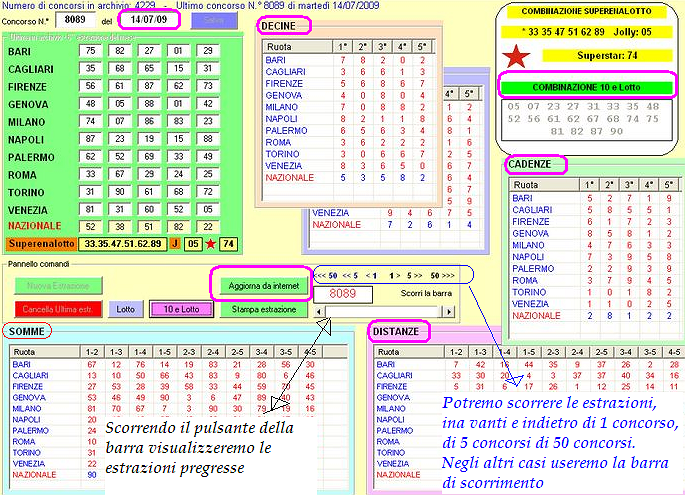Click the COMBINAZIONE 10 e Lotto green header
Screen dimensions: 685x495
click(586, 87)
